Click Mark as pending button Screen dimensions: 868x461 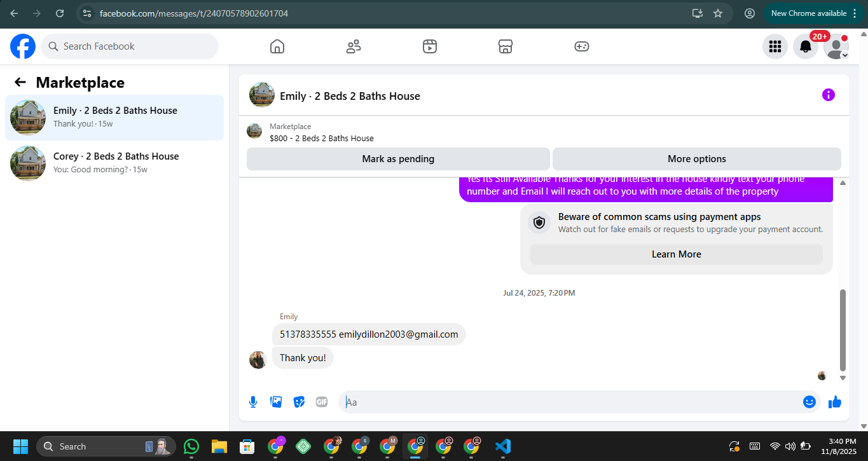(398, 159)
